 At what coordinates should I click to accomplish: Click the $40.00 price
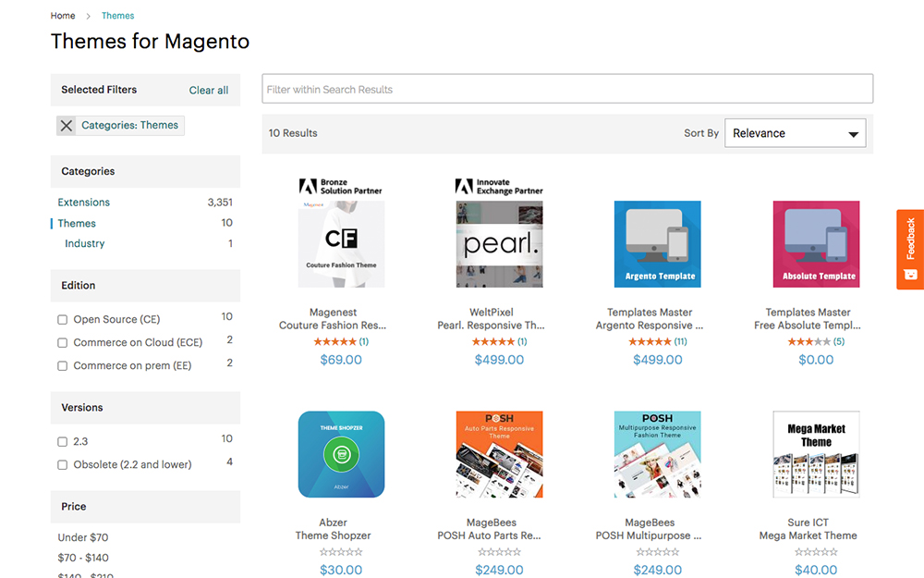pyautogui.click(x=816, y=570)
